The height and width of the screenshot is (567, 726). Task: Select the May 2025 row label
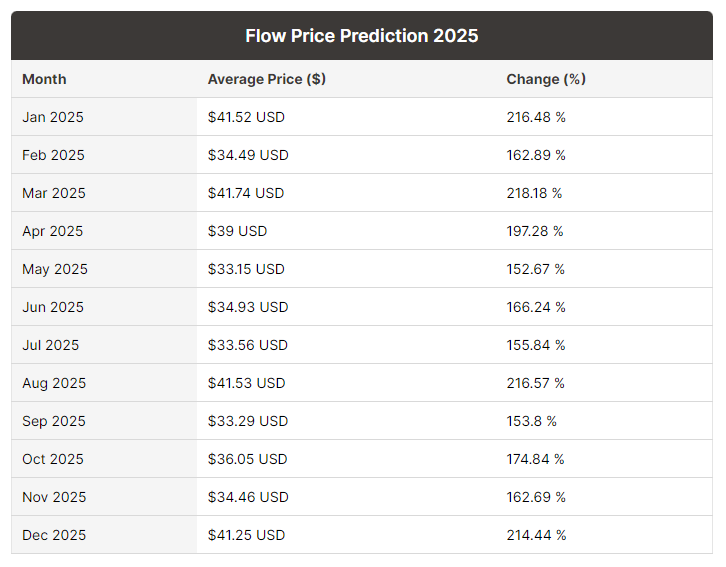(x=55, y=269)
